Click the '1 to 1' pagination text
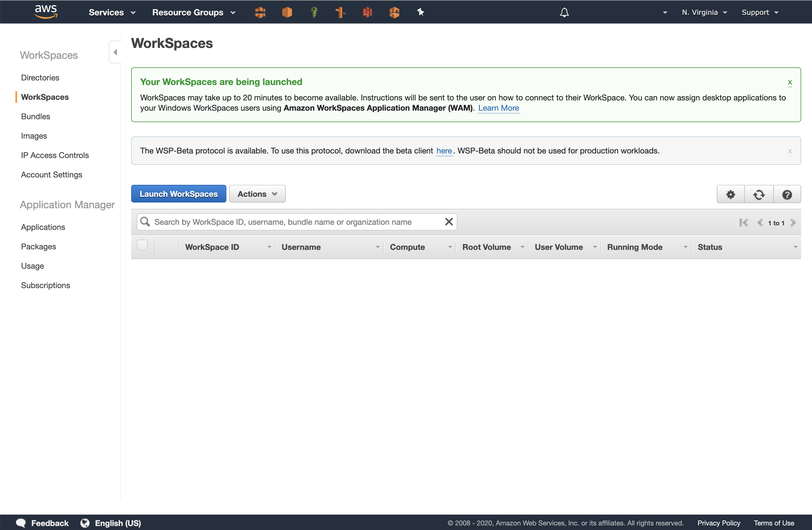This screenshot has height=530, width=812. pyautogui.click(x=776, y=223)
